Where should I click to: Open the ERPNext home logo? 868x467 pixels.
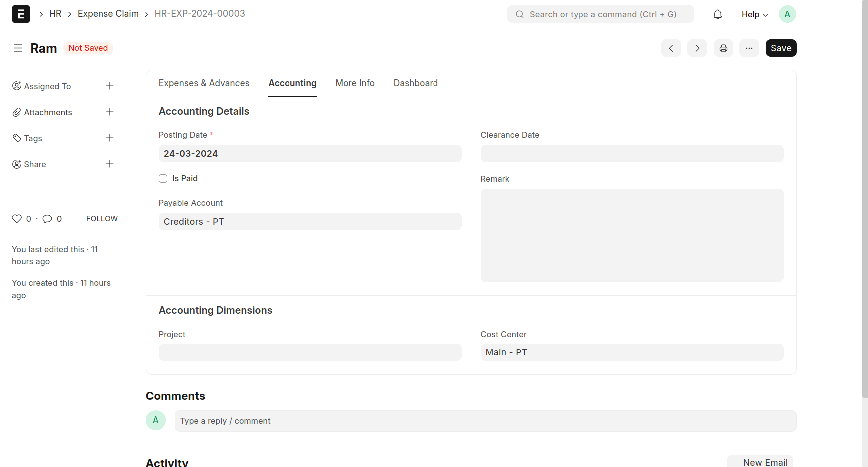(21, 14)
